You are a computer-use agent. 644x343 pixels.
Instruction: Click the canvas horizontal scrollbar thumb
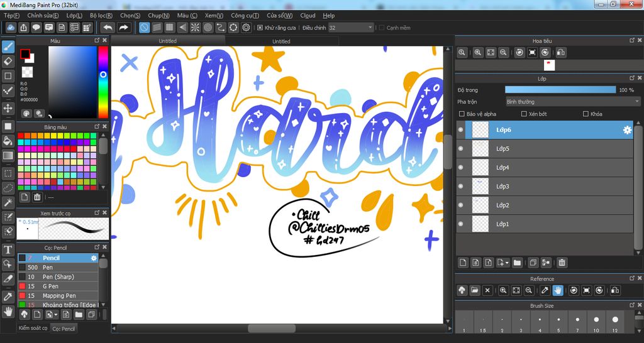[x=272, y=329]
